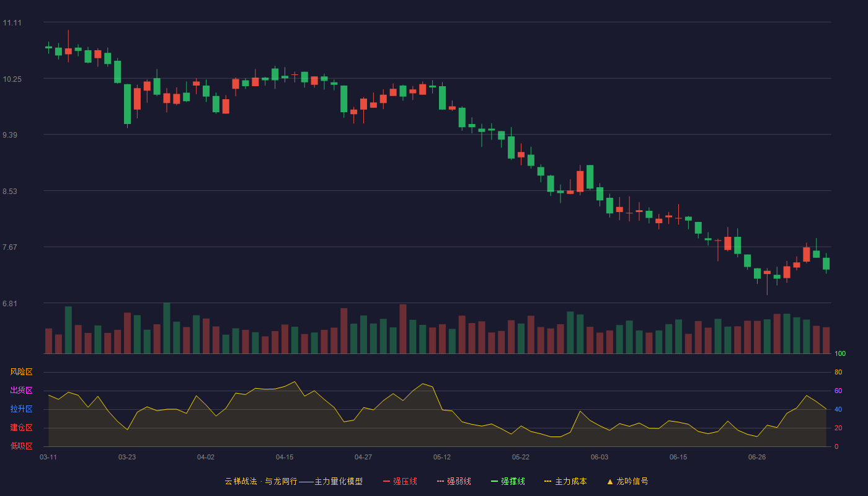The image size is (868, 496).
Task: Toggle the green 强撑线 legend marker
Action: pos(494,481)
